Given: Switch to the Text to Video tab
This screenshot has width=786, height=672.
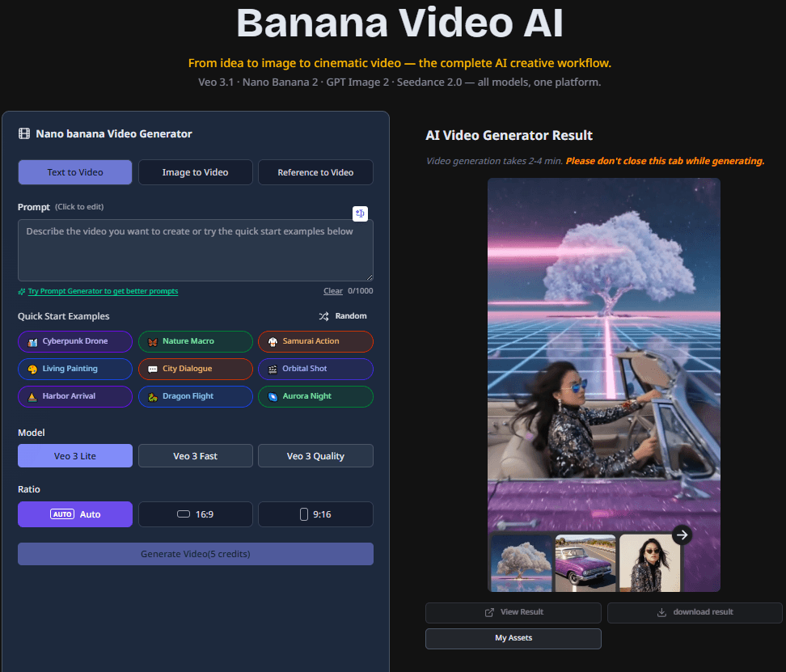Looking at the screenshot, I should click(x=75, y=172).
